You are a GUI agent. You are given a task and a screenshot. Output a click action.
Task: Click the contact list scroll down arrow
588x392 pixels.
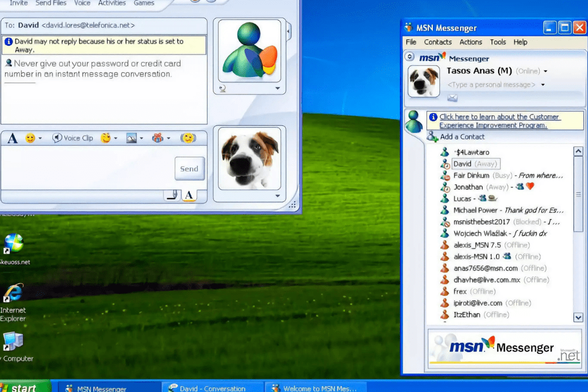[x=579, y=317]
